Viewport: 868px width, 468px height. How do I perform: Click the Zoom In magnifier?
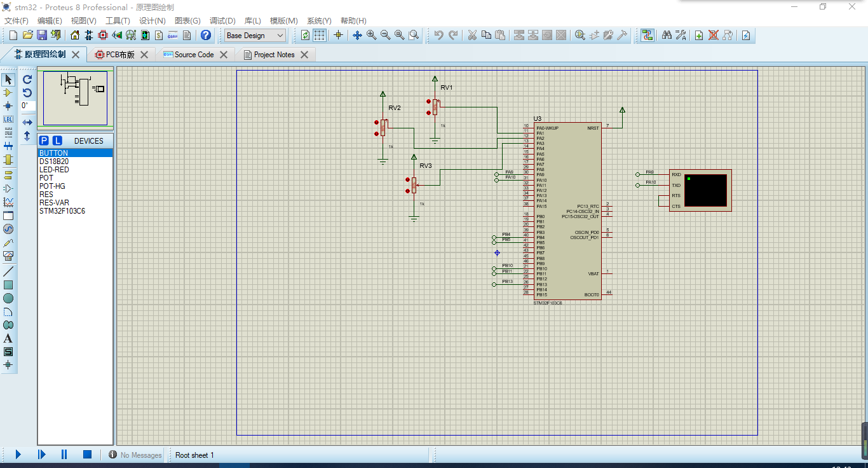371,35
